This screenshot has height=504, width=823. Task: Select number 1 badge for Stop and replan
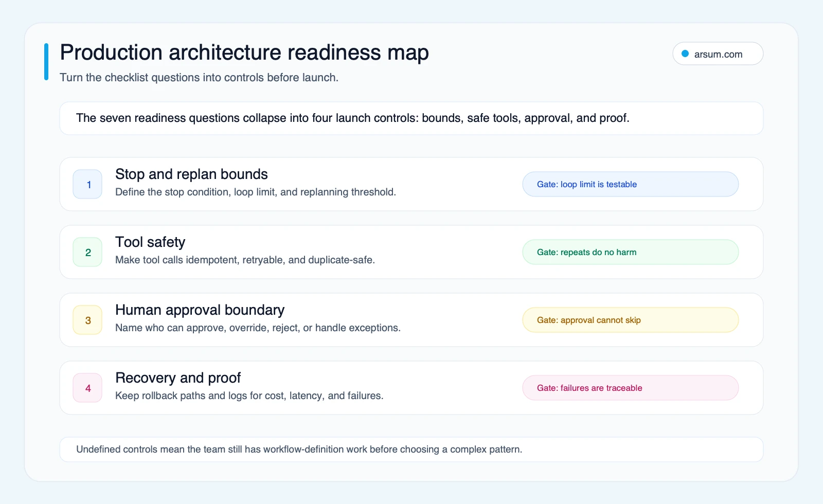pos(88,184)
